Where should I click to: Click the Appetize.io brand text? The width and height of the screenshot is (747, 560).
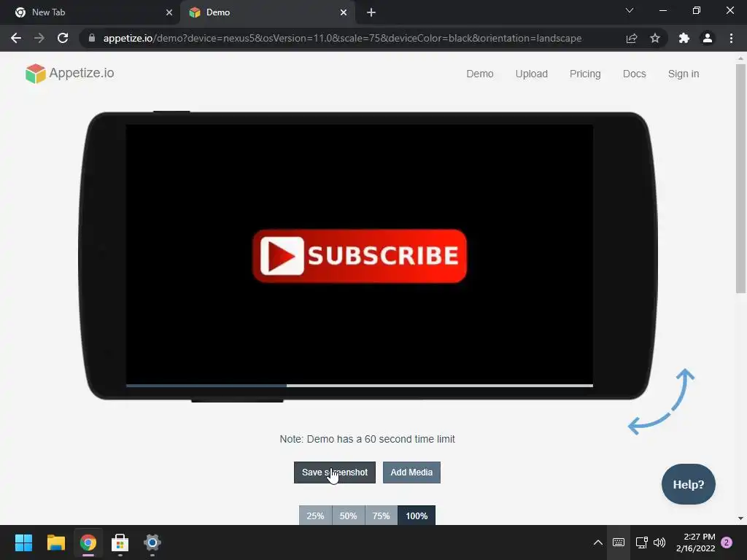click(82, 73)
